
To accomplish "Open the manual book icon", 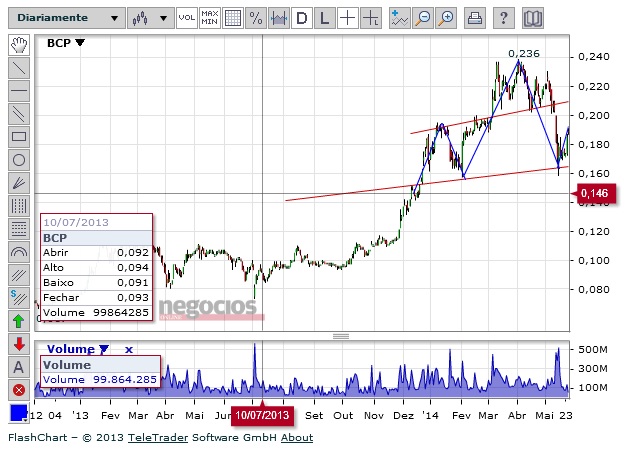I will [533, 18].
